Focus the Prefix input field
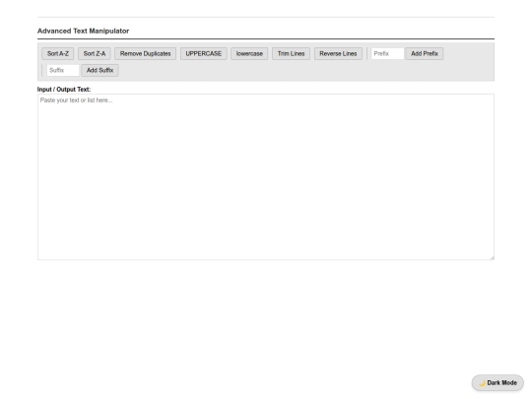Image resolution: width=532 pixels, height=399 pixels. click(387, 53)
